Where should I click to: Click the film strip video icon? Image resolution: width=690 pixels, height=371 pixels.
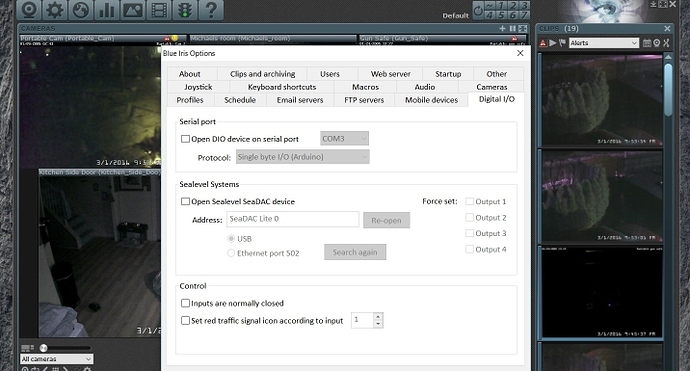(x=159, y=10)
